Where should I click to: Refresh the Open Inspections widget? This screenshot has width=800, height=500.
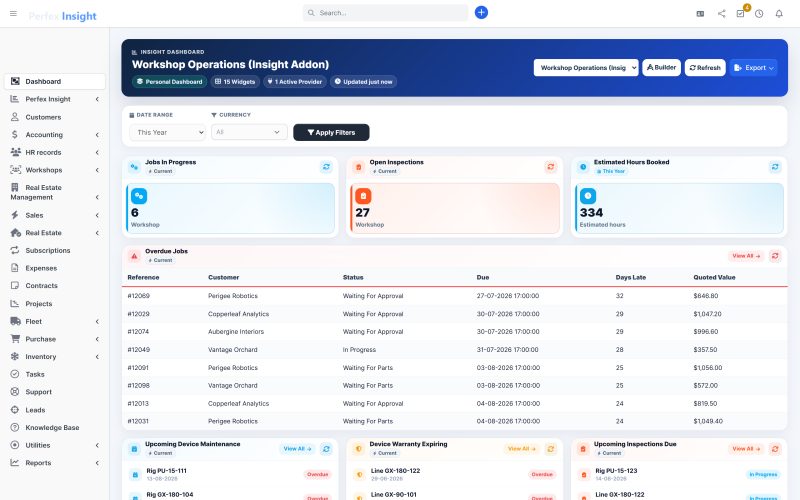551,167
